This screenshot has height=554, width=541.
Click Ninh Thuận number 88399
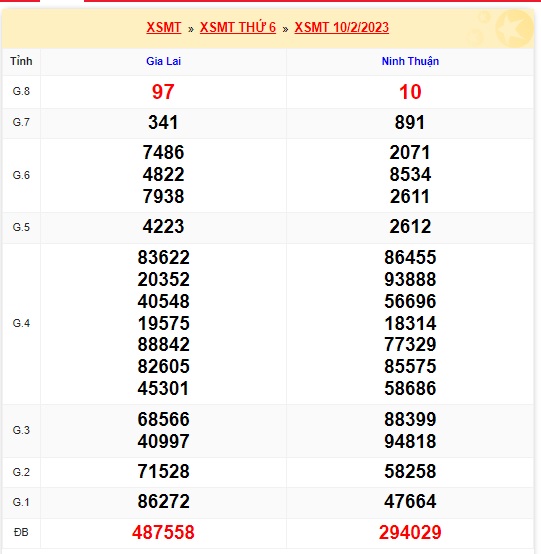(x=410, y=419)
